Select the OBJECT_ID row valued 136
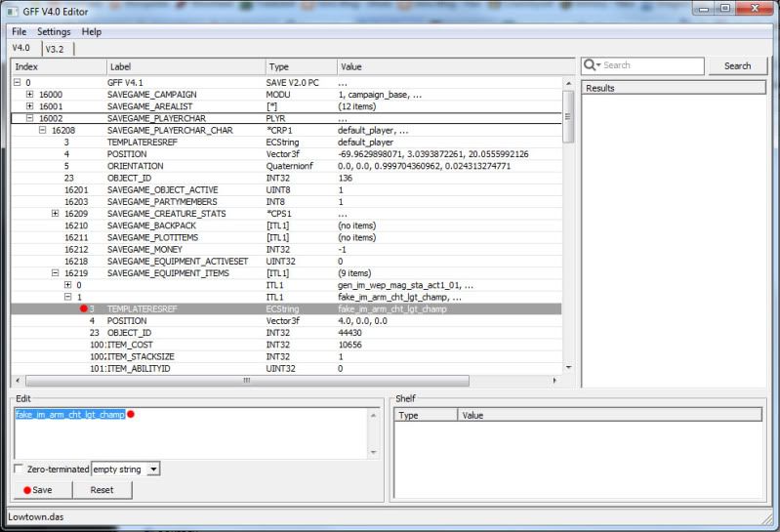Viewport: 780px width, 532px height. 287,178
